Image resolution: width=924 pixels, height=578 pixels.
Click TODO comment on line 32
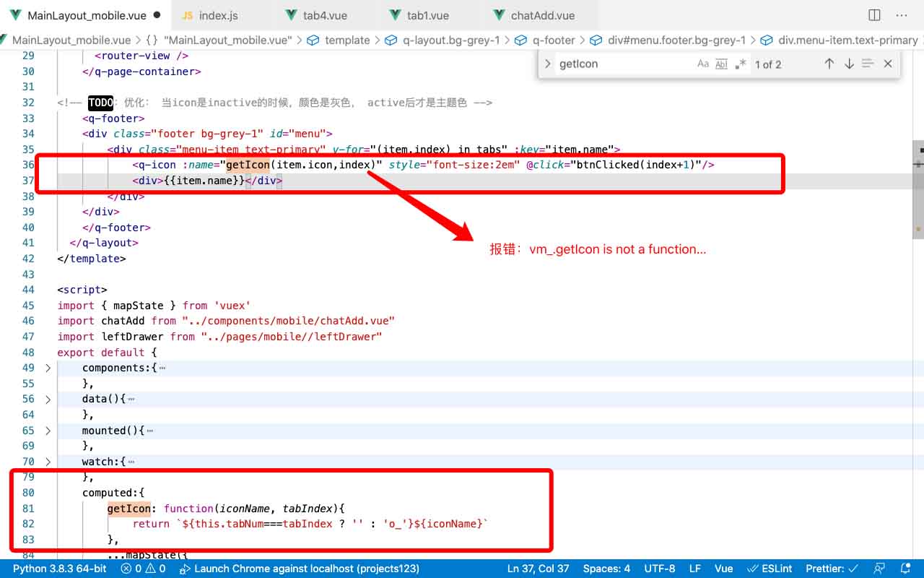coord(101,103)
